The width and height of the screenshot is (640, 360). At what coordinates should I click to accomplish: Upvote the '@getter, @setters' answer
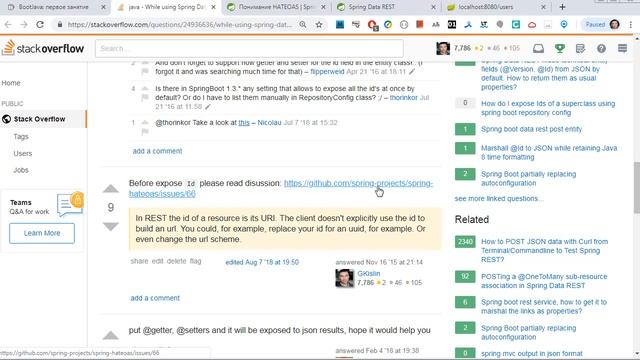click(x=111, y=335)
